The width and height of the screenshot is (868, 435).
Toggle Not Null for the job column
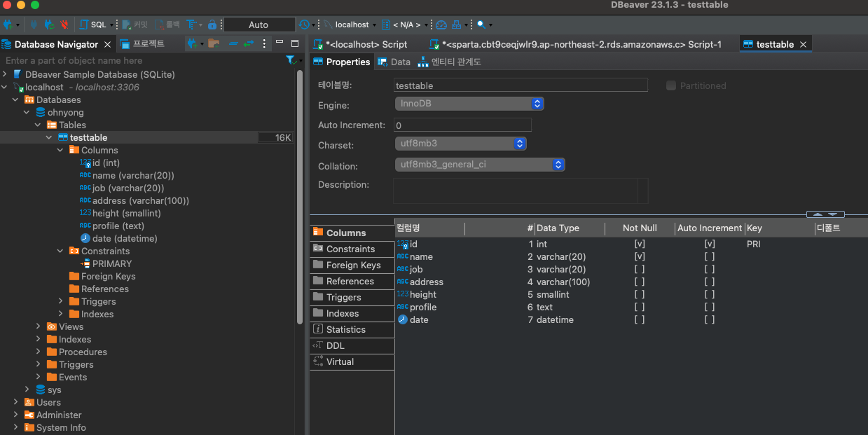coord(639,270)
